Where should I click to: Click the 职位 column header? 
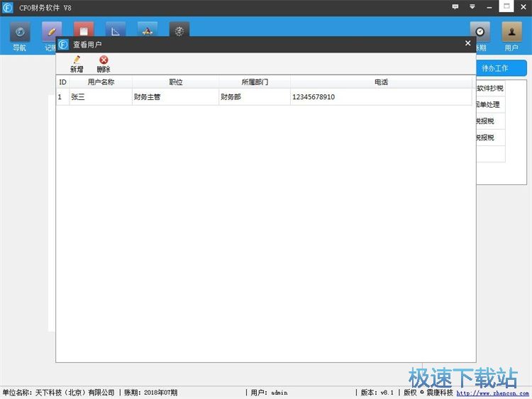(176, 82)
